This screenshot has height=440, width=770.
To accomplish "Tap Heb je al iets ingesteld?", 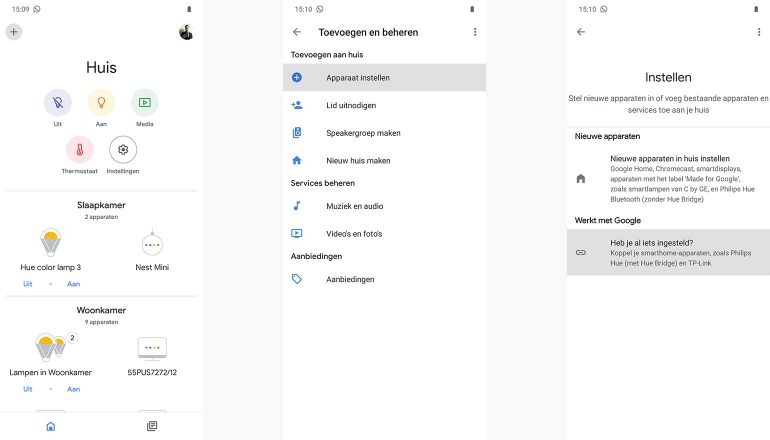I will (668, 252).
